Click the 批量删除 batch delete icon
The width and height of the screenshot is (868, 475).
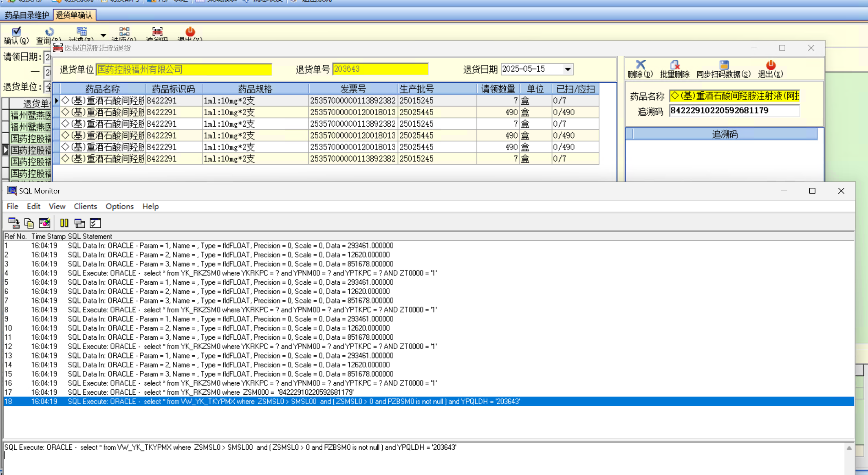point(675,65)
